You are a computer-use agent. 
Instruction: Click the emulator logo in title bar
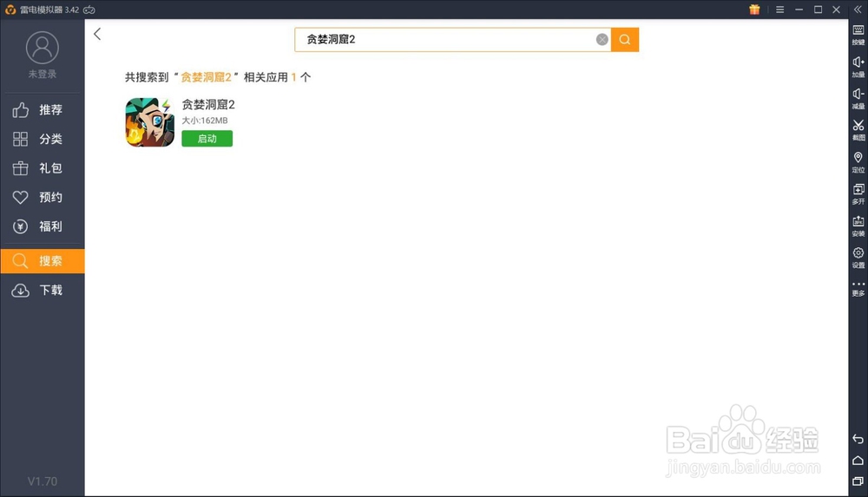(10, 10)
